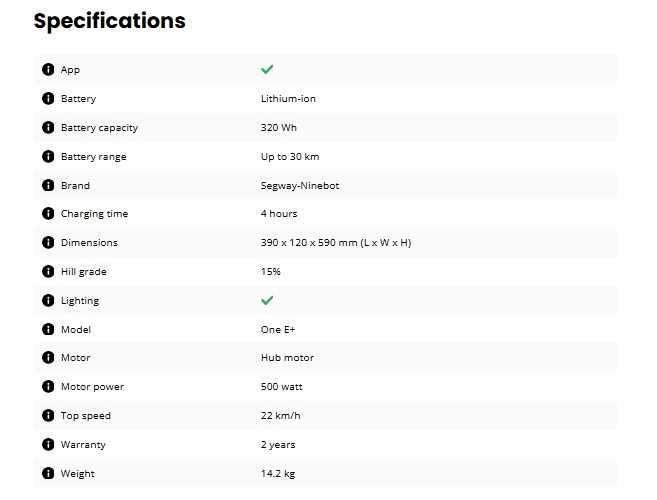Click the Dimensions info icon
Image resolution: width=657 pixels, height=500 pixels.
point(48,242)
